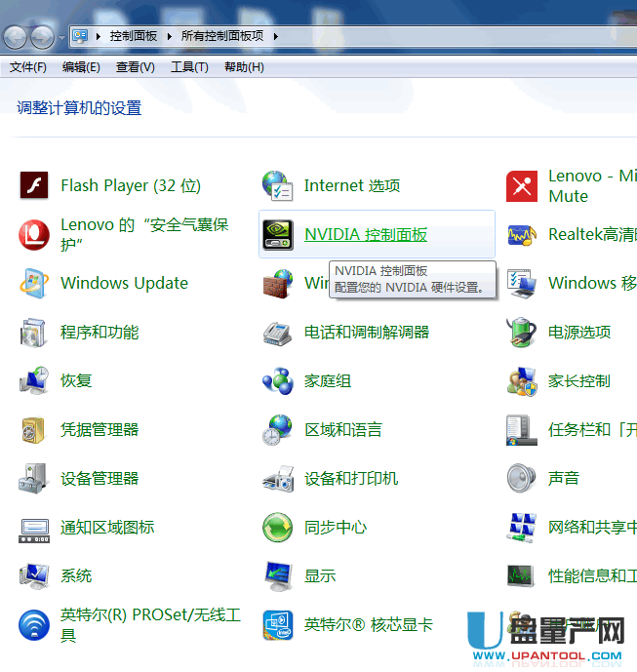Click the NVIDIA 控制面板 icon
Image resolution: width=637 pixels, height=672 pixels.
tap(278, 235)
